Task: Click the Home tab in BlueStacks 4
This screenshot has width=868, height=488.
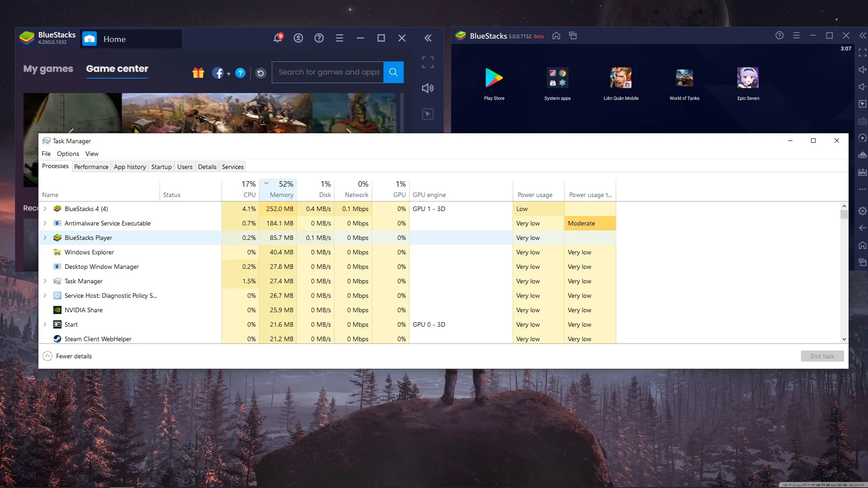Action: (132, 39)
